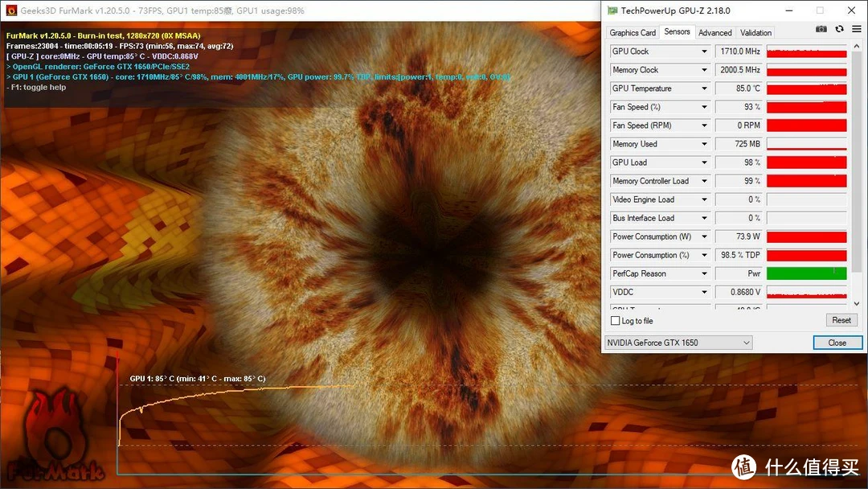Open the PerfCap Reason dropdown
Screen dimensions: 868x489
point(704,274)
